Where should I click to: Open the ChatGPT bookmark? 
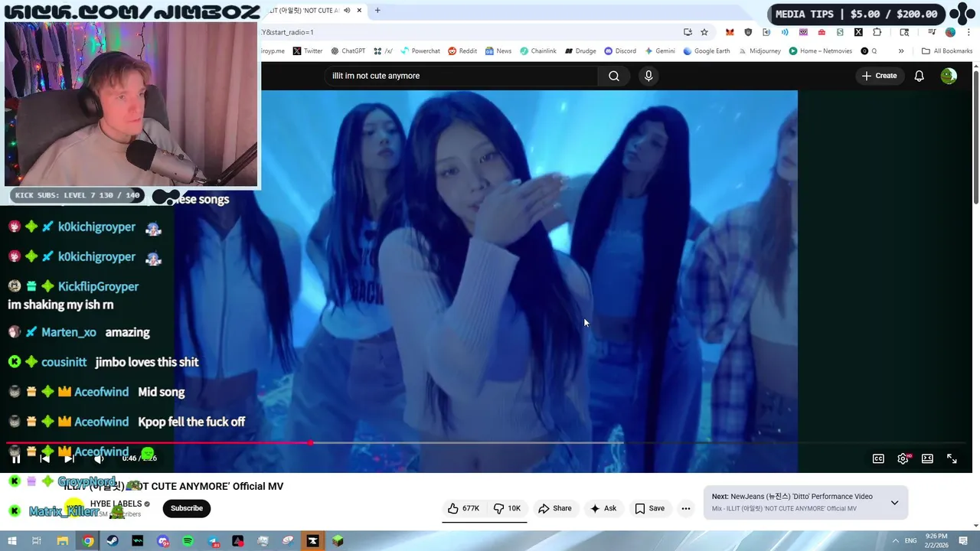coord(348,51)
